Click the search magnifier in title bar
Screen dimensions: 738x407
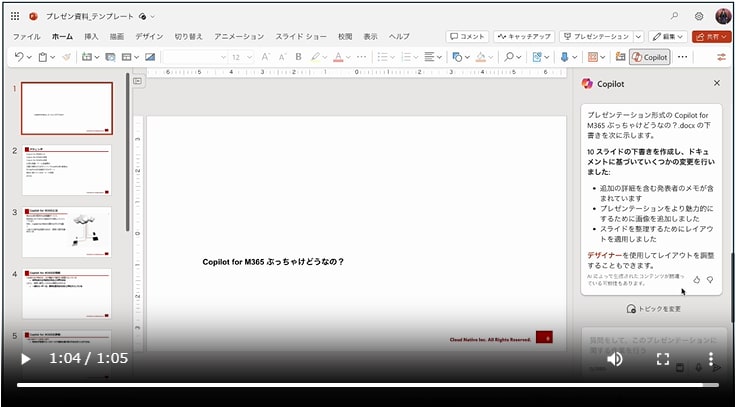674,16
